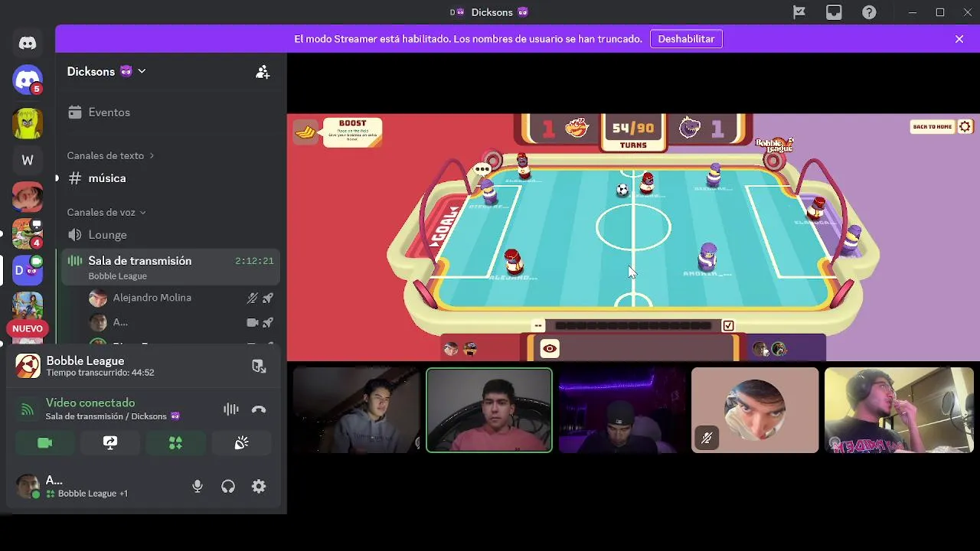Open the activity exit icon beside Bobble League
Image resolution: width=980 pixels, height=551 pixels.
(259, 367)
